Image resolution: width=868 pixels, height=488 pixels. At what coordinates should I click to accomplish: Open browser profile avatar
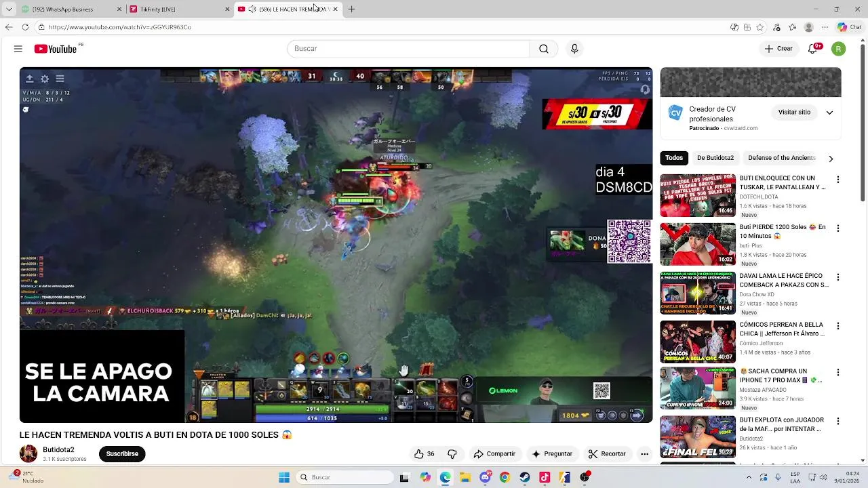click(808, 27)
